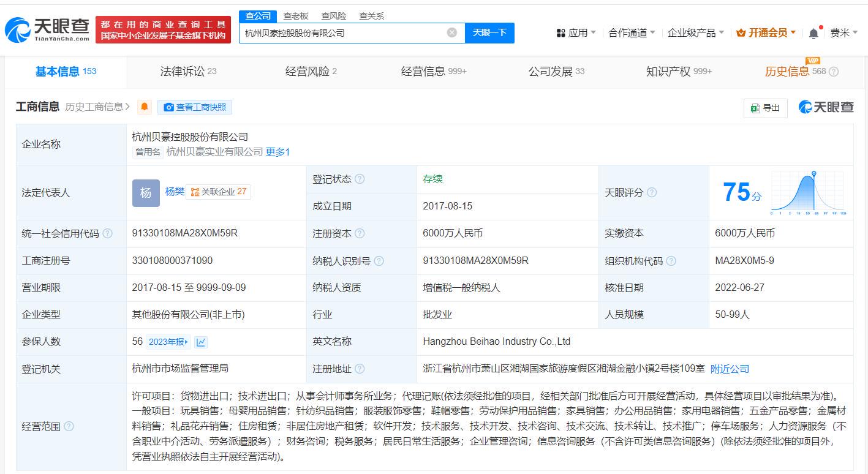
Task: Open the 合作通道 dropdown
Action: [x=632, y=33]
